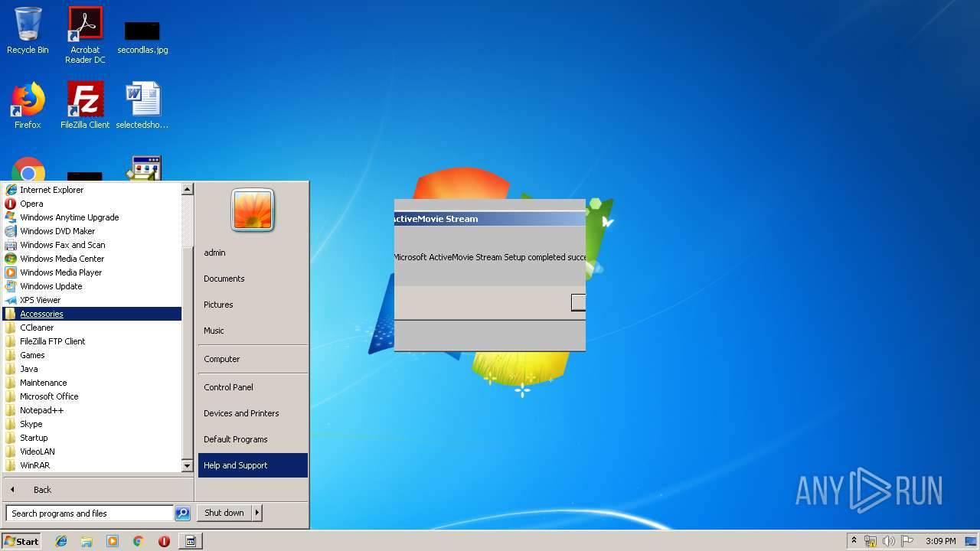980x551 pixels.
Task: Expand the CCleaner folder
Action: pos(92,328)
